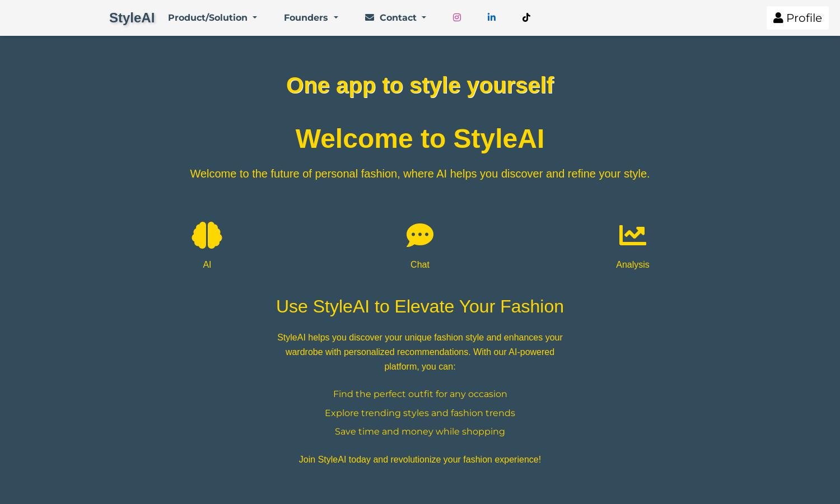Expand the Founders dropdown menu
The height and width of the screenshot is (504, 840).
tap(311, 18)
